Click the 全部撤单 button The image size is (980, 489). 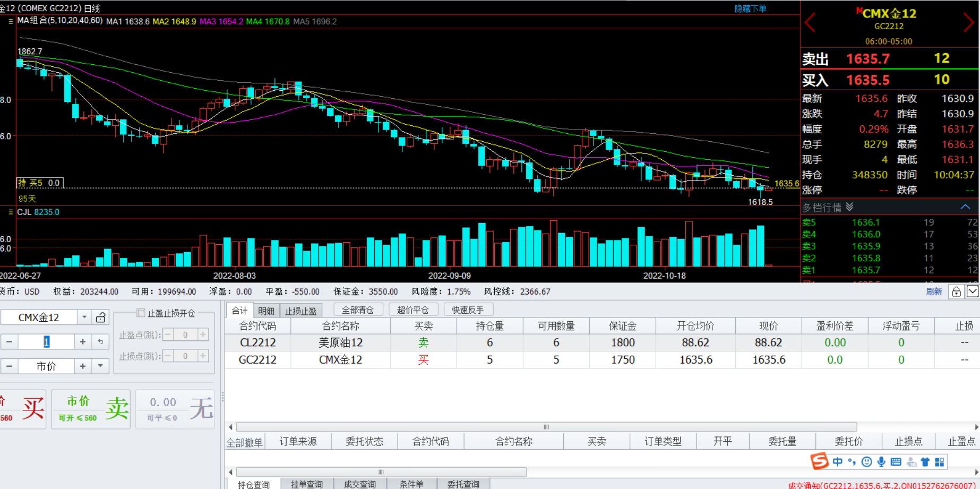(244, 442)
